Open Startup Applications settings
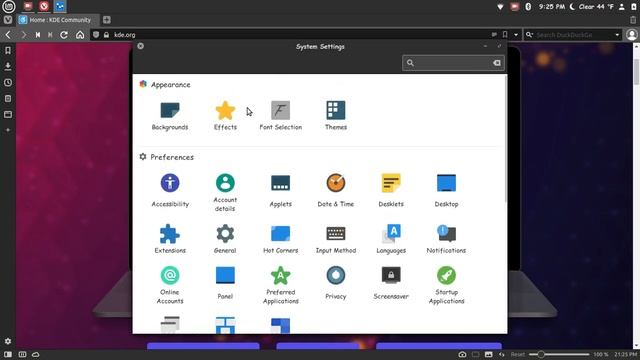Screen dimensions: 640x360 tap(446, 285)
